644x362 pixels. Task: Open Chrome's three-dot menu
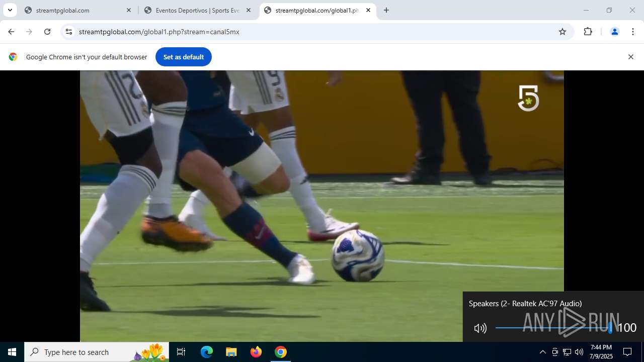pos(633,32)
